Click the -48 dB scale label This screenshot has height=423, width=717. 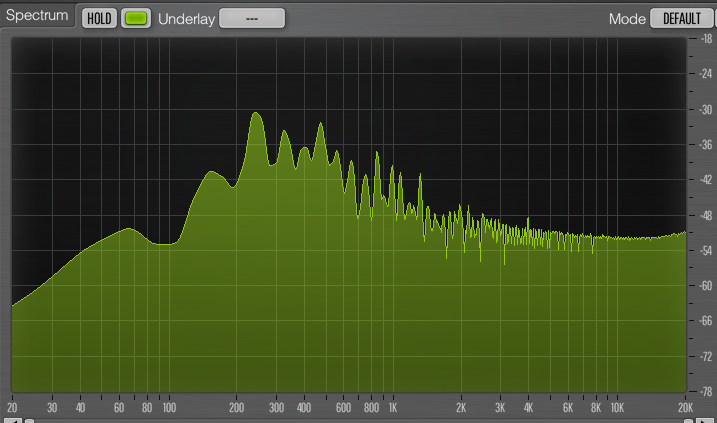point(705,215)
